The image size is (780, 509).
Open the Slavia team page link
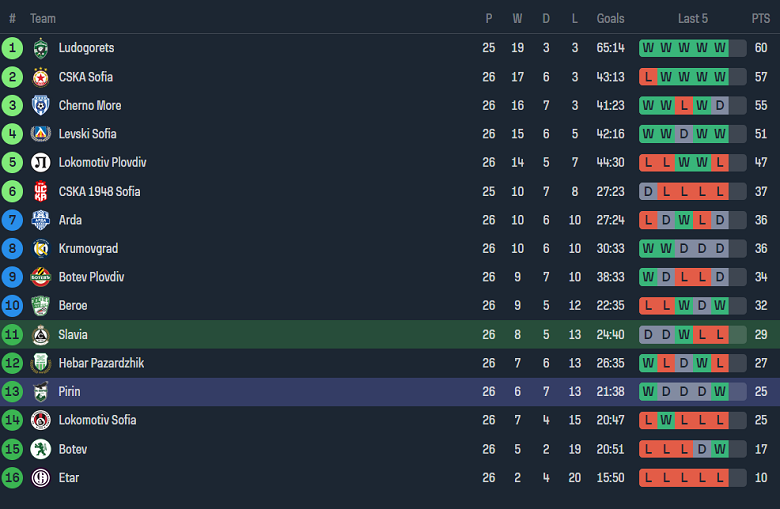(x=73, y=335)
